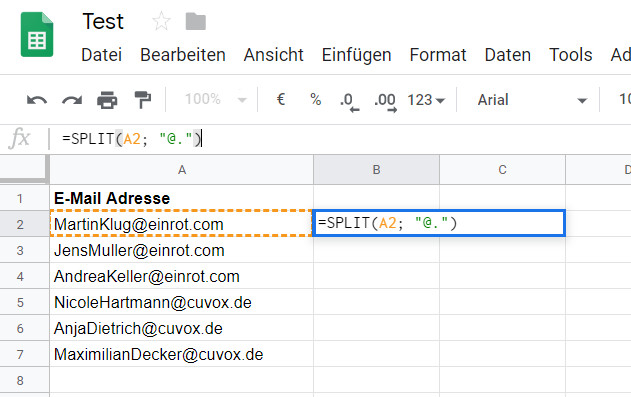Screen dimensions: 631x397
Task: Open the 100% zoom dropdown
Action: pyautogui.click(x=215, y=99)
